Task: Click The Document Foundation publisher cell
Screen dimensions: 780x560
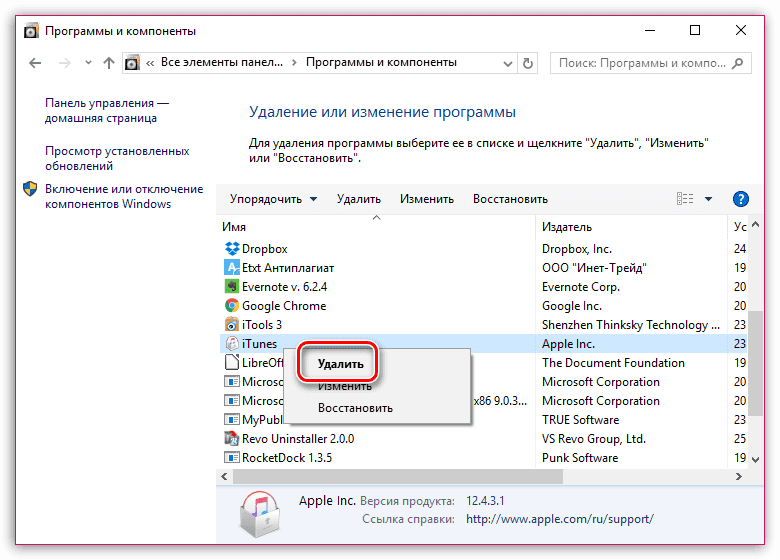Action: (613, 363)
